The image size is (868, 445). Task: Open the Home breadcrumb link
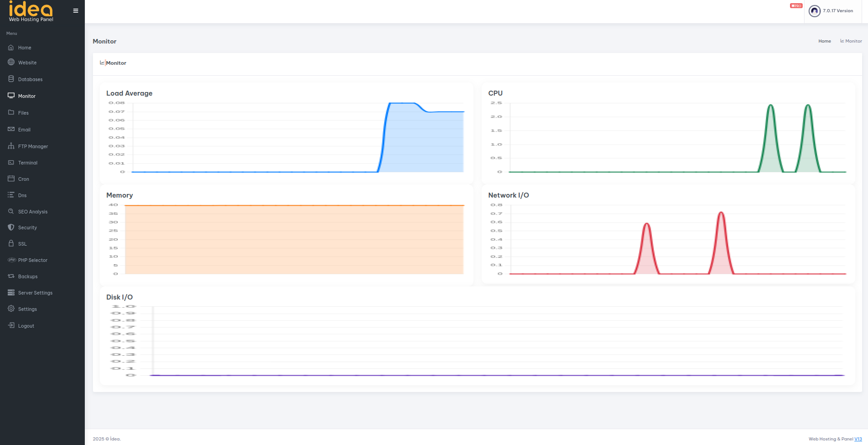824,41
